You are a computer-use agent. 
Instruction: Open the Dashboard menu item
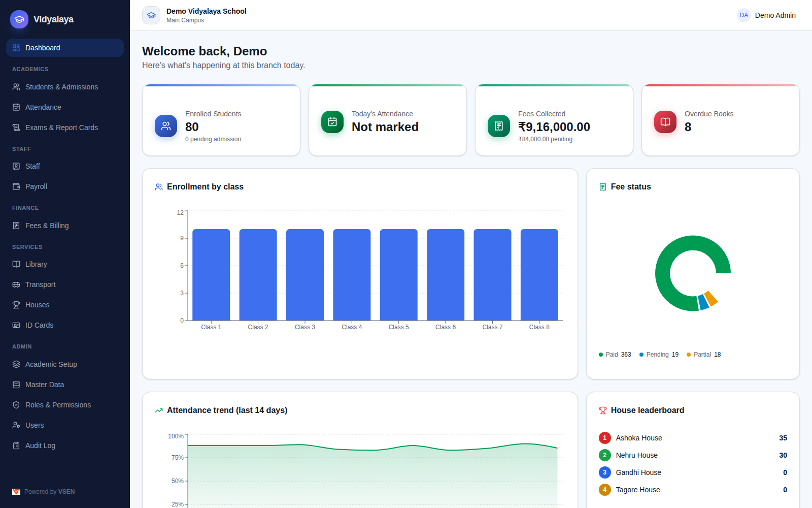tap(65, 48)
